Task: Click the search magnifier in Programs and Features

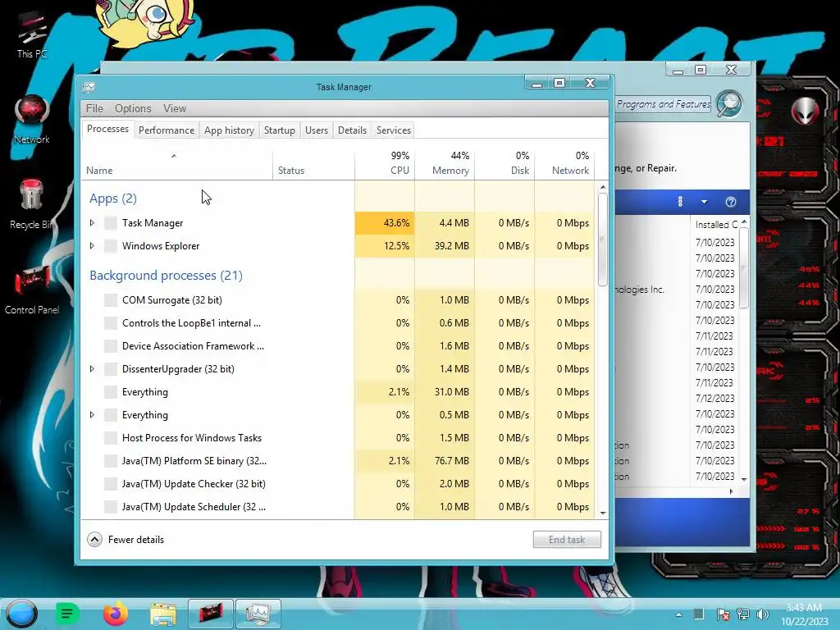Action: pyautogui.click(x=729, y=103)
